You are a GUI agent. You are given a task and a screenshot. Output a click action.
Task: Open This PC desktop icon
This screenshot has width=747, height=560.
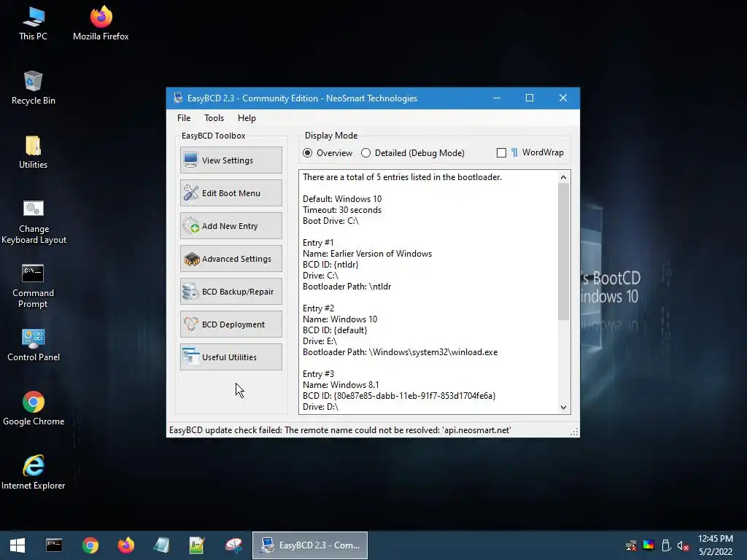33,24
